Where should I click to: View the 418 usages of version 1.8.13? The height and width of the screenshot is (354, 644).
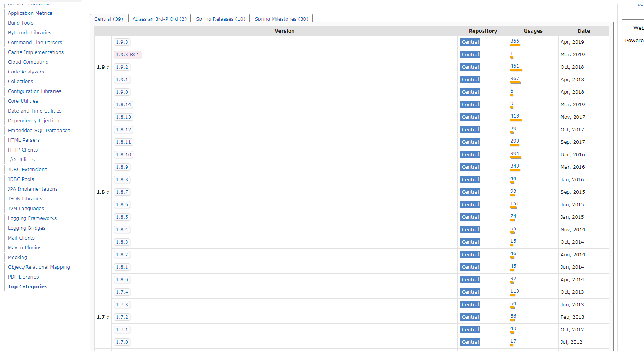pyautogui.click(x=515, y=116)
